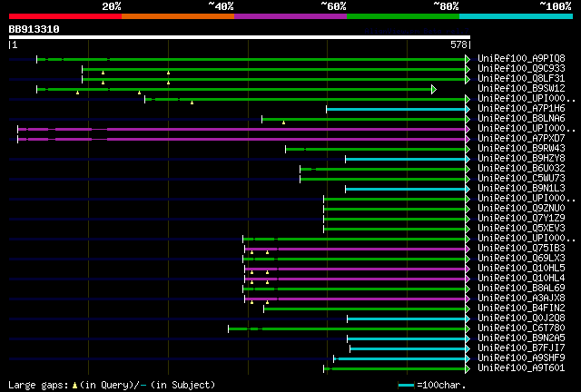The image size is (581, 392).
Task: Click the white start tick of B4FIN2 alignment
Action: point(264,309)
